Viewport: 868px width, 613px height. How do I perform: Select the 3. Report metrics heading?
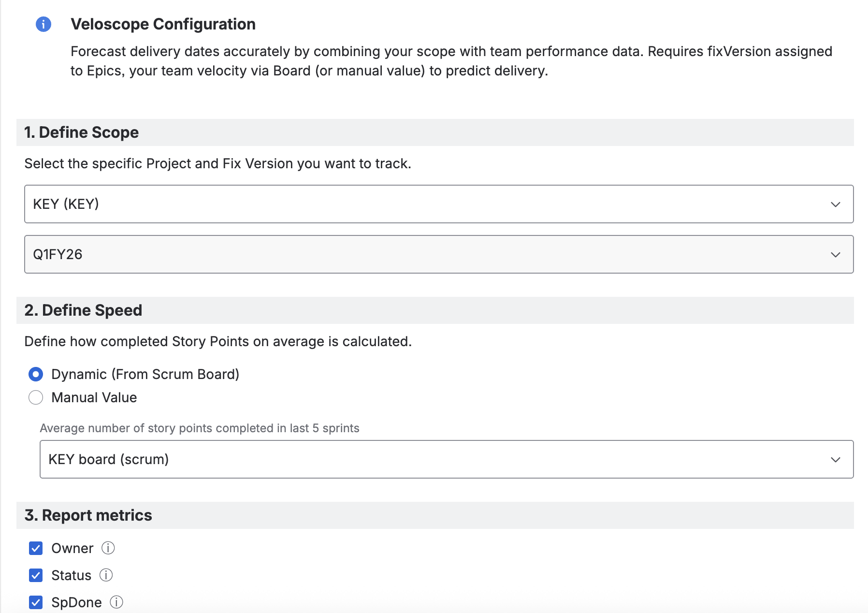[x=88, y=515]
